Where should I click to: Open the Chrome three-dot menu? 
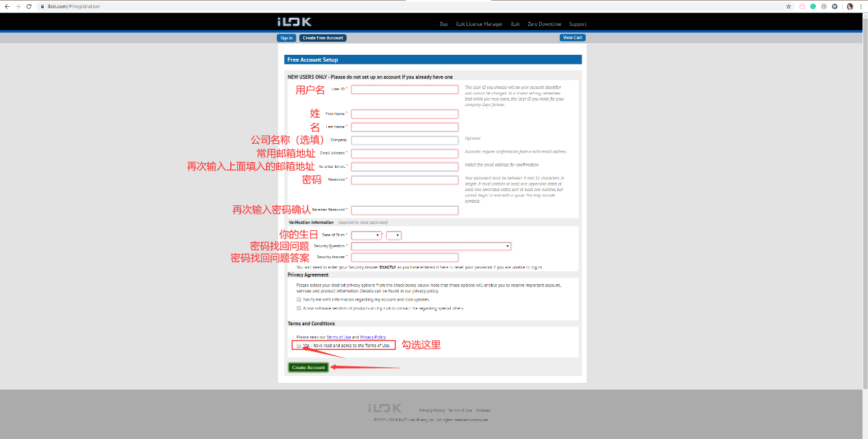tap(861, 6)
